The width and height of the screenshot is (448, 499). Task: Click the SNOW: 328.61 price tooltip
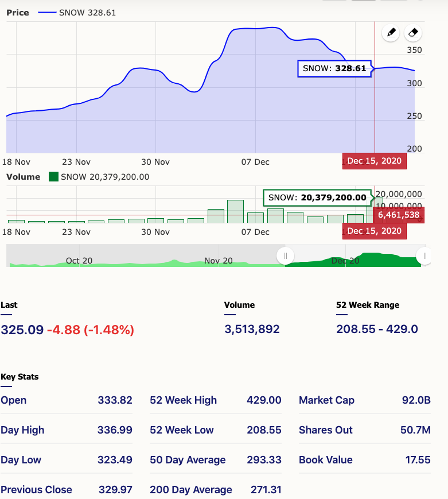pos(334,68)
